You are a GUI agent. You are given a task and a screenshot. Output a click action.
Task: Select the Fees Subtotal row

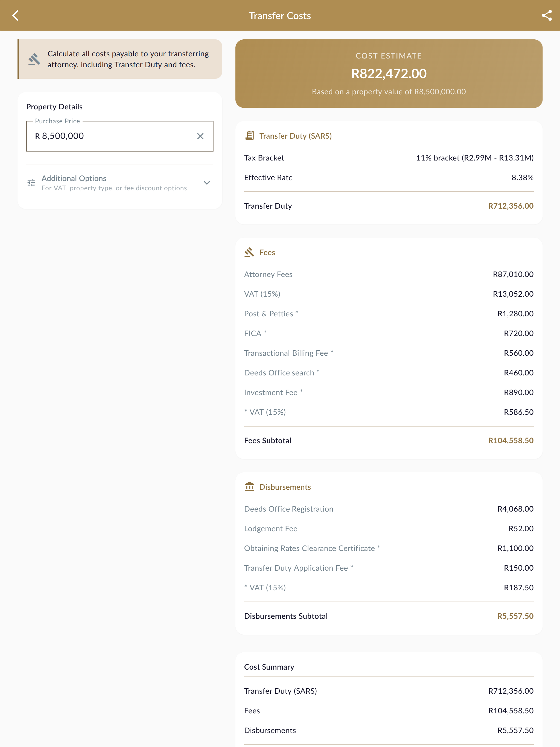(389, 440)
